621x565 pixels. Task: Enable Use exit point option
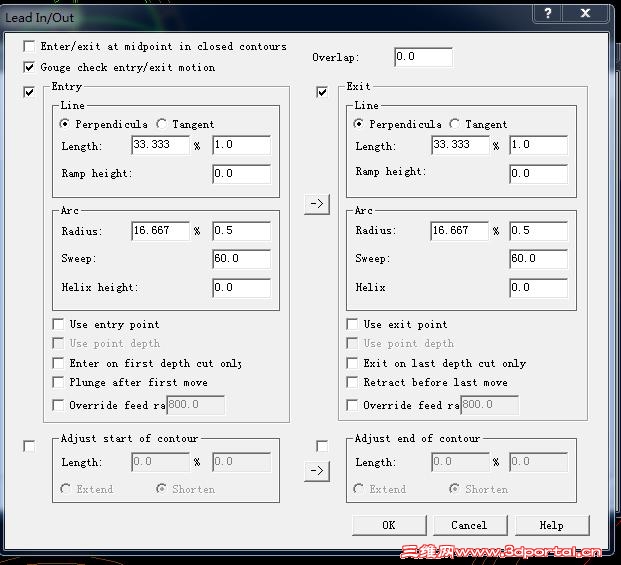(x=352, y=324)
